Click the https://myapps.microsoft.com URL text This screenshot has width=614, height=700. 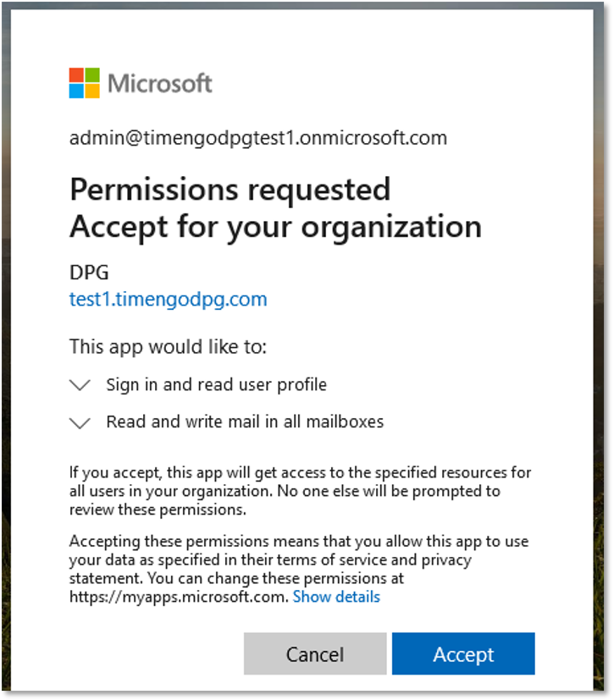[179, 597]
